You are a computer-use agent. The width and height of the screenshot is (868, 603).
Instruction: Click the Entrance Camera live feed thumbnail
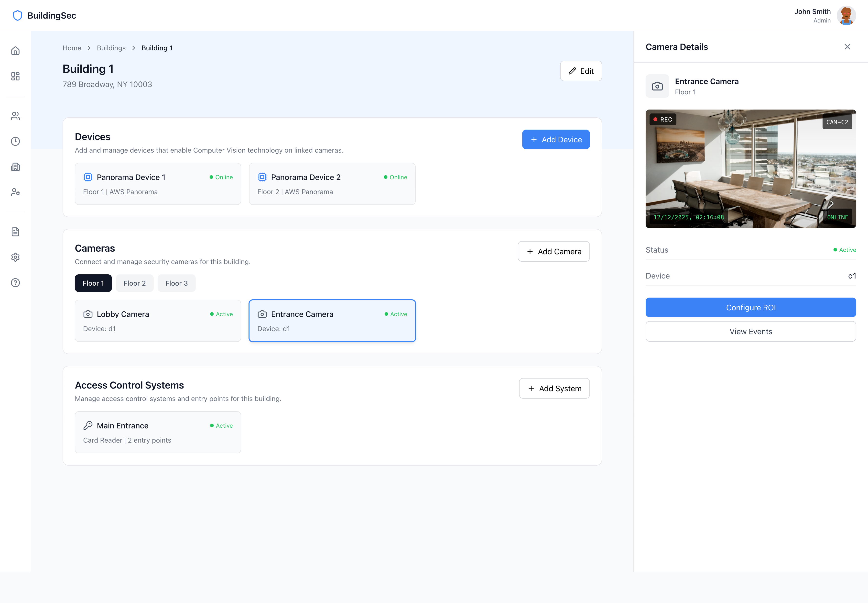click(x=750, y=169)
